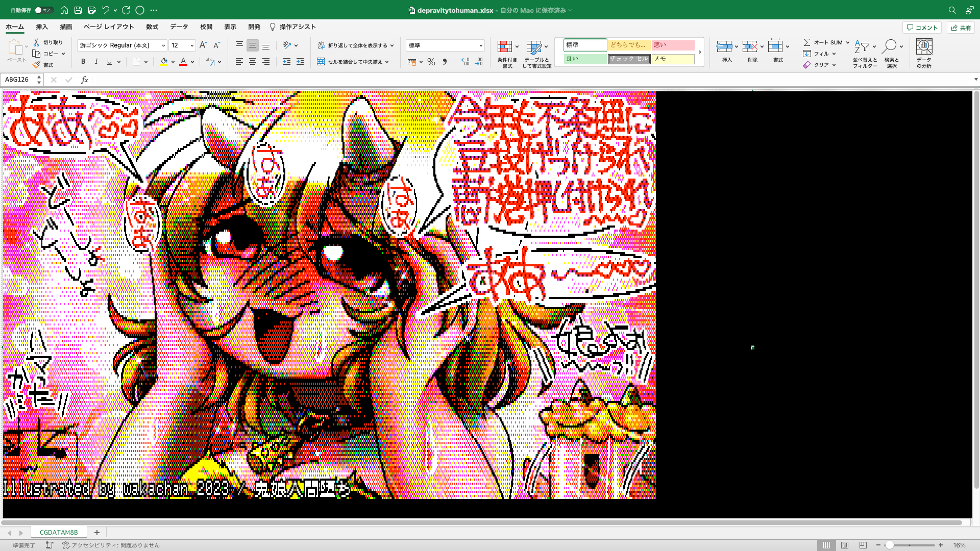Click the Home icon in title bar
The image size is (980, 551).
[64, 10]
